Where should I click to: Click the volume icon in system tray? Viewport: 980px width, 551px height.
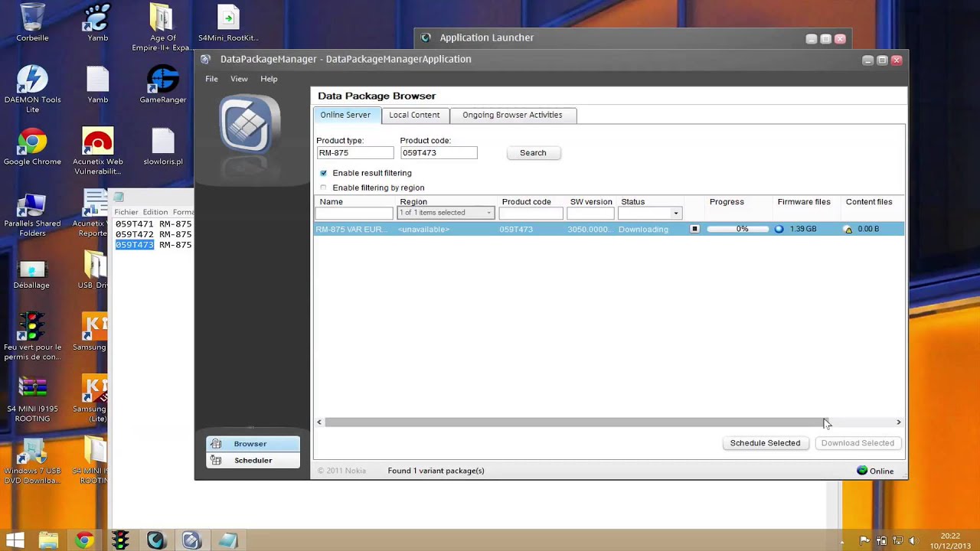tap(913, 541)
